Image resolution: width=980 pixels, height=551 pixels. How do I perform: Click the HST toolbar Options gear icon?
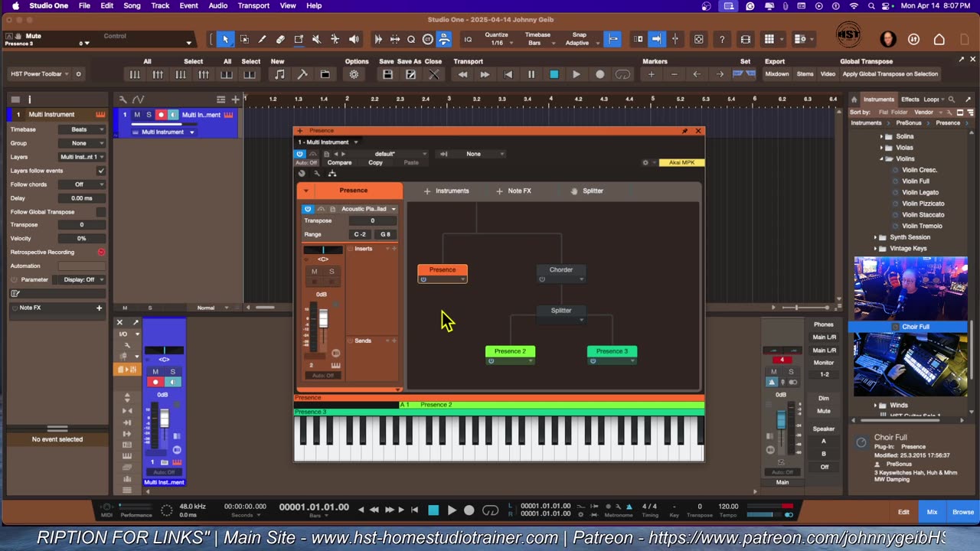(354, 74)
